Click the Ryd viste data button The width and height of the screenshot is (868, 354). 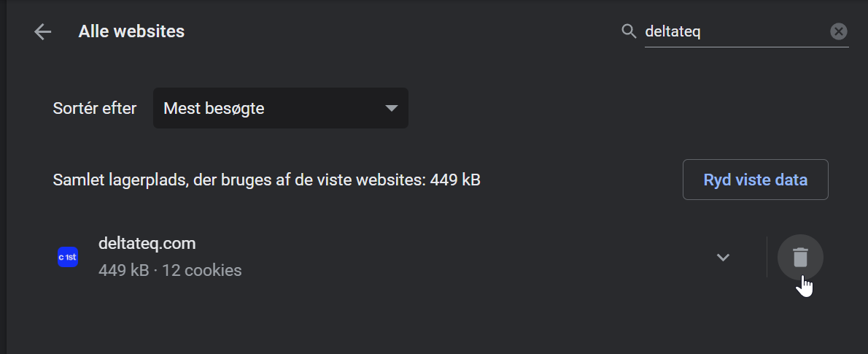pos(755,180)
